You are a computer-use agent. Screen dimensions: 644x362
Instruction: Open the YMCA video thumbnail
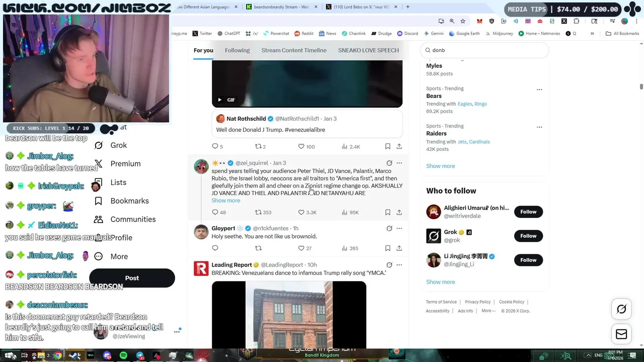289,315
